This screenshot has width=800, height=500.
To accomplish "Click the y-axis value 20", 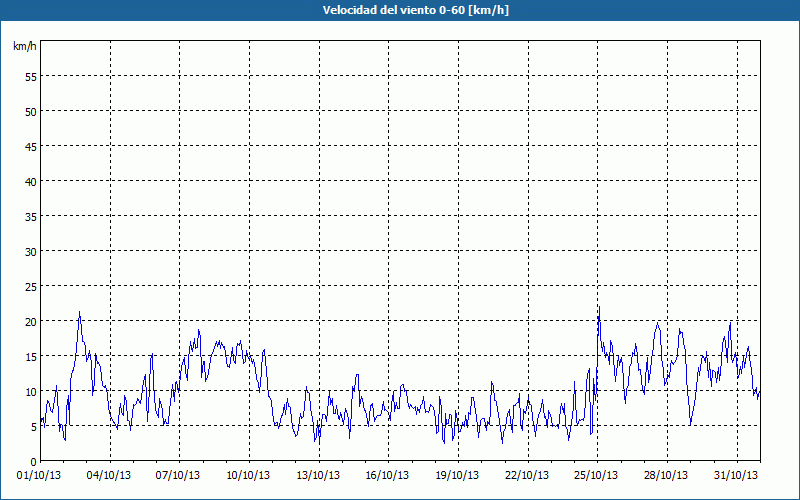I will tap(31, 322).
